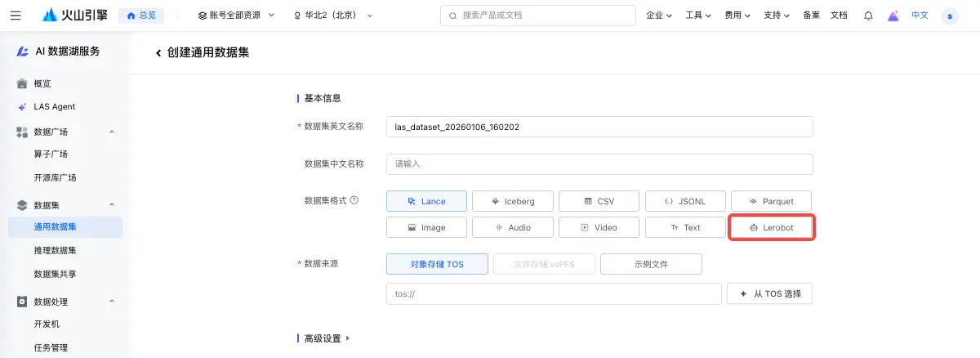Click the back arrow beside 创建通用数据集
This screenshot has width=980, height=358.
click(x=158, y=52)
